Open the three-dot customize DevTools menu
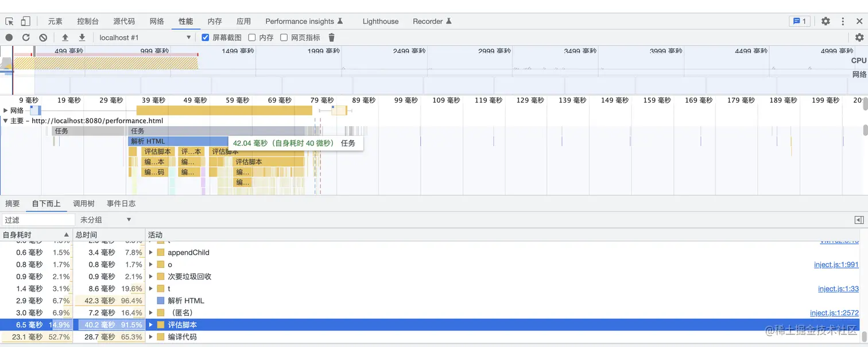Screen dimensions: 868x347 tap(843, 21)
